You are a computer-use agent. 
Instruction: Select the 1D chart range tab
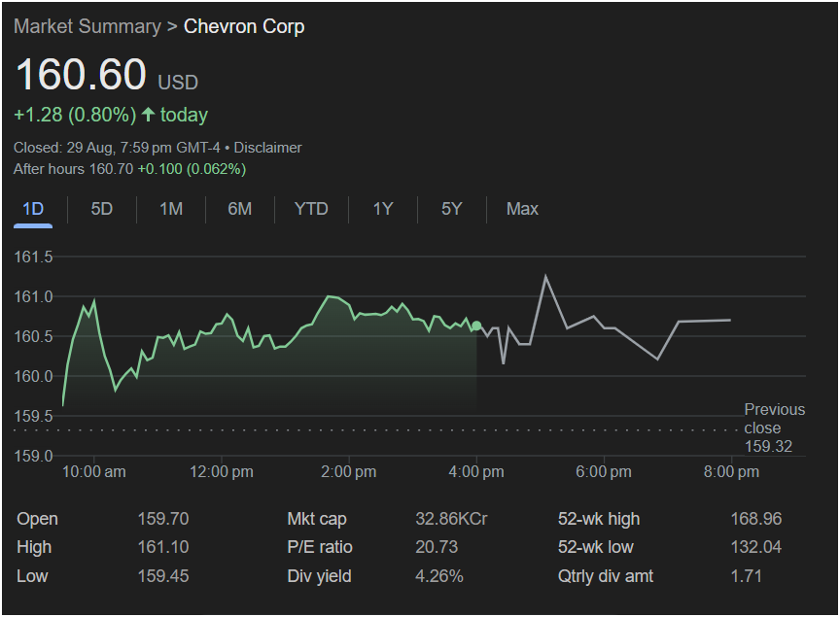[33, 209]
